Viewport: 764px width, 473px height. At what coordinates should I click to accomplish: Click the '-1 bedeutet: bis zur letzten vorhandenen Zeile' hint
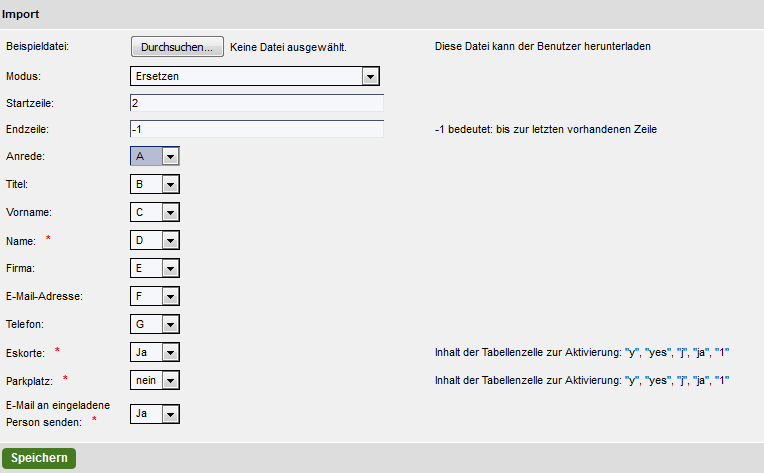tap(546, 129)
